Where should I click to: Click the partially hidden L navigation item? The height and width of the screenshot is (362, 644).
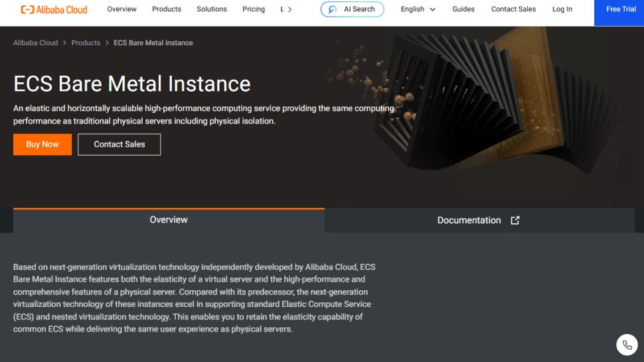(x=282, y=9)
